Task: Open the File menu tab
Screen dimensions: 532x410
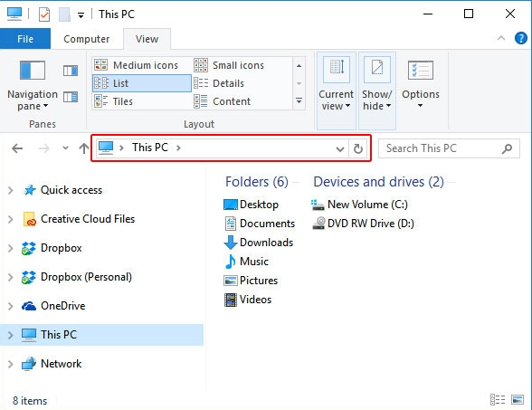Action: tap(25, 39)
